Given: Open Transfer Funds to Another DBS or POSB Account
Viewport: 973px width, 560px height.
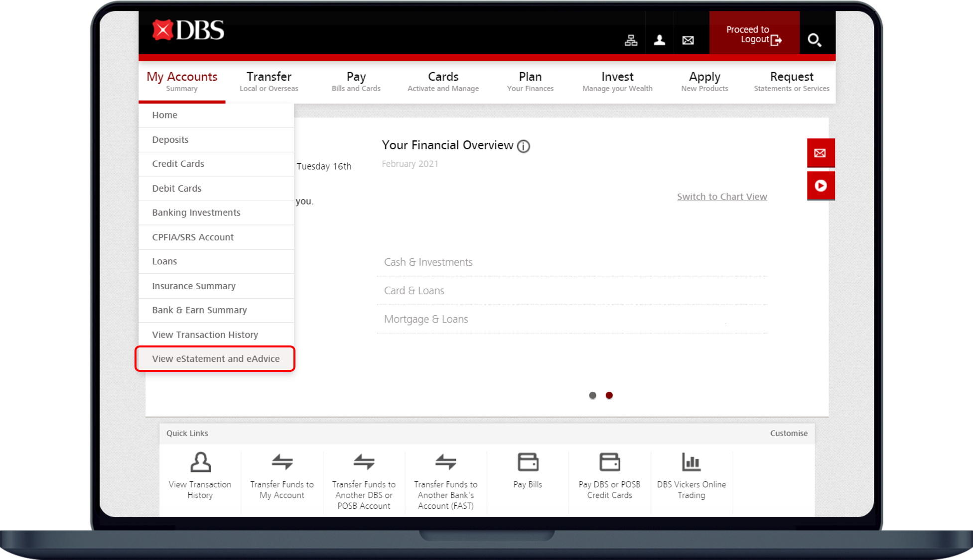Looking at the screenshot, I should pyautogui.click(x=364, y=481).
